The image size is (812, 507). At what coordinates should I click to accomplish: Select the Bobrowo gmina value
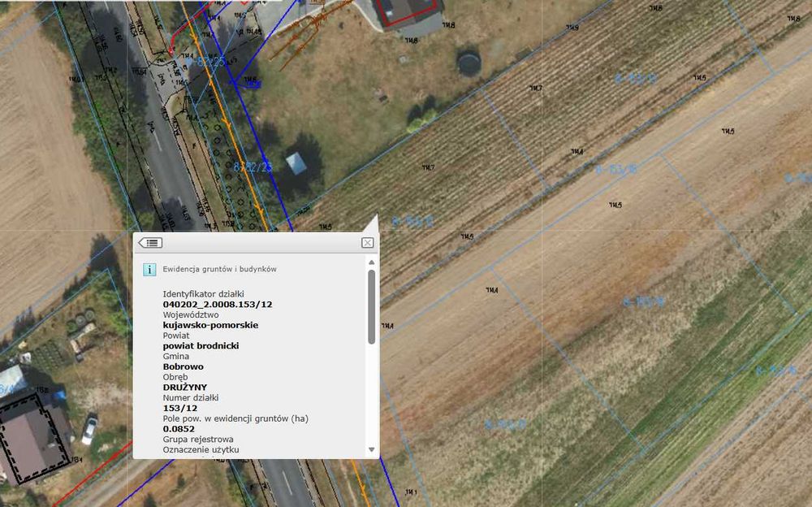pos(184,366)
